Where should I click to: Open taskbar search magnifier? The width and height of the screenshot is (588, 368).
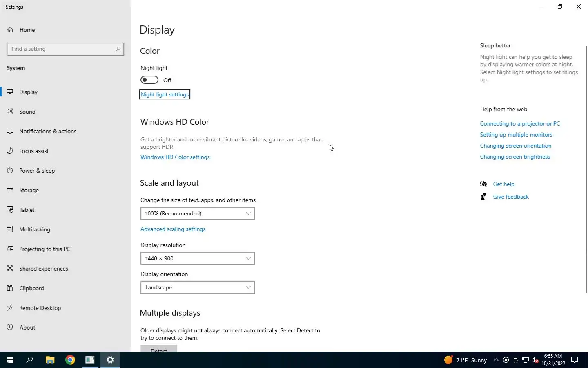tap(29, 360)
